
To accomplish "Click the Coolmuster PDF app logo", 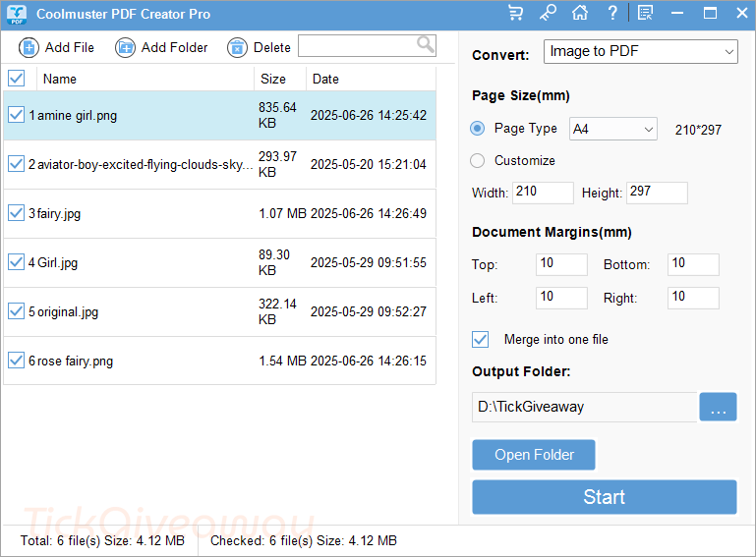I will click(17, 14).
